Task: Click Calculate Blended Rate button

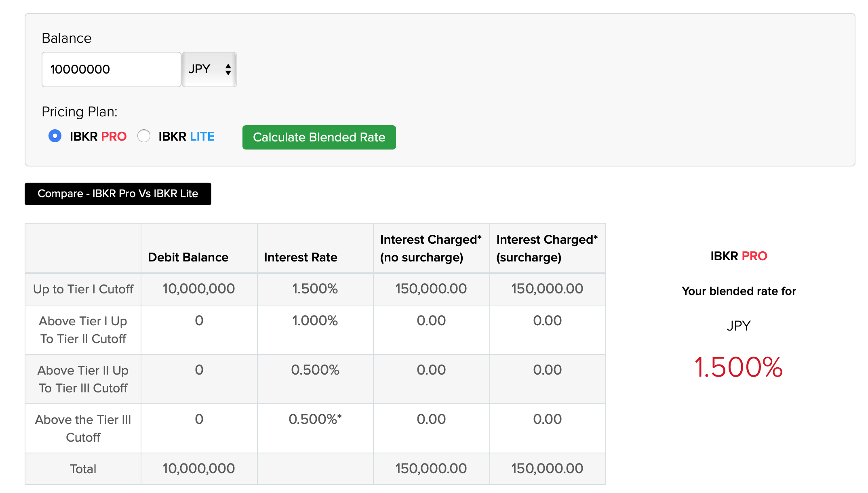Action: click(x=319, y=137)
